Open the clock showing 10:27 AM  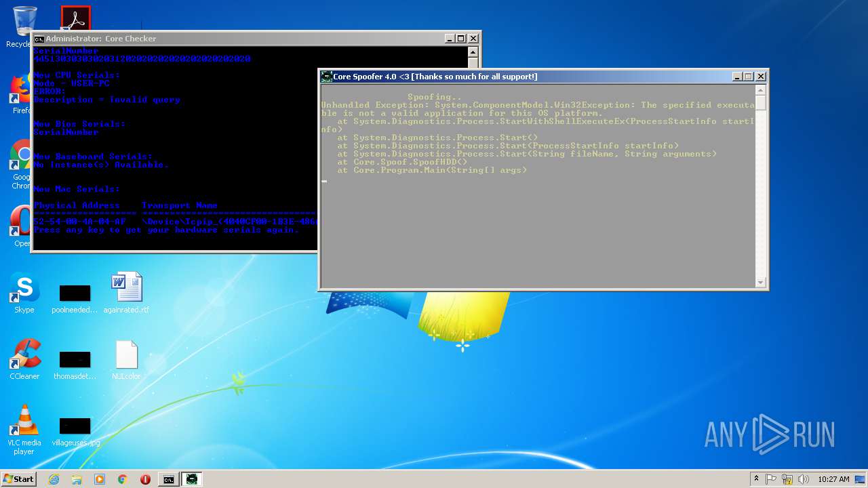(x=833, y=479)
